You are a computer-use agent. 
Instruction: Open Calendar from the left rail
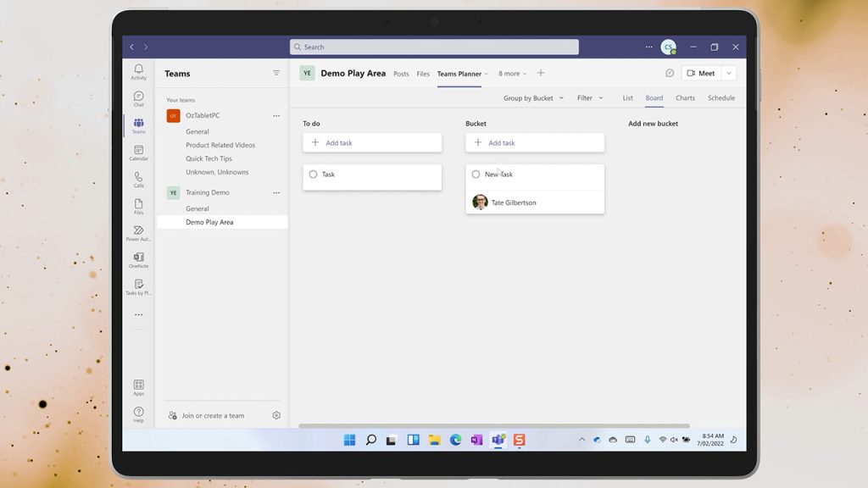pos(138,152)
